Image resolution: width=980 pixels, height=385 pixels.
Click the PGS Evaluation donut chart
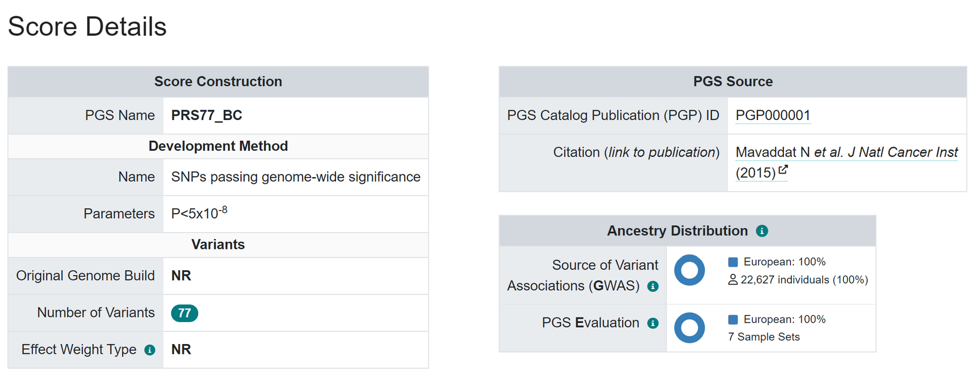click(x=689, y=328)
